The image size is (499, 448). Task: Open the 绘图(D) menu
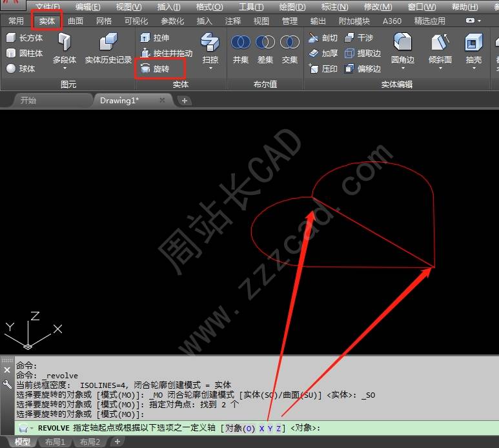[x=292, y=6]
